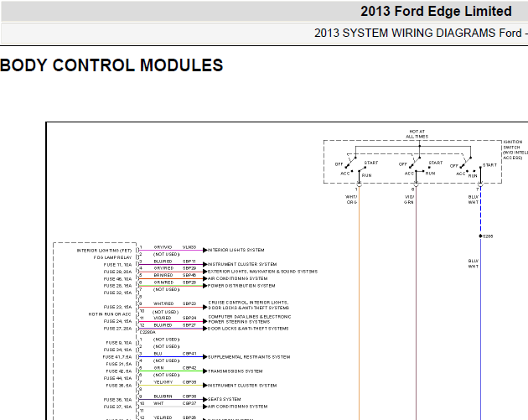This screenshot has height=420, width=528.
Task: Click the 'SBP11' circuit code
Action: [189, 262]
